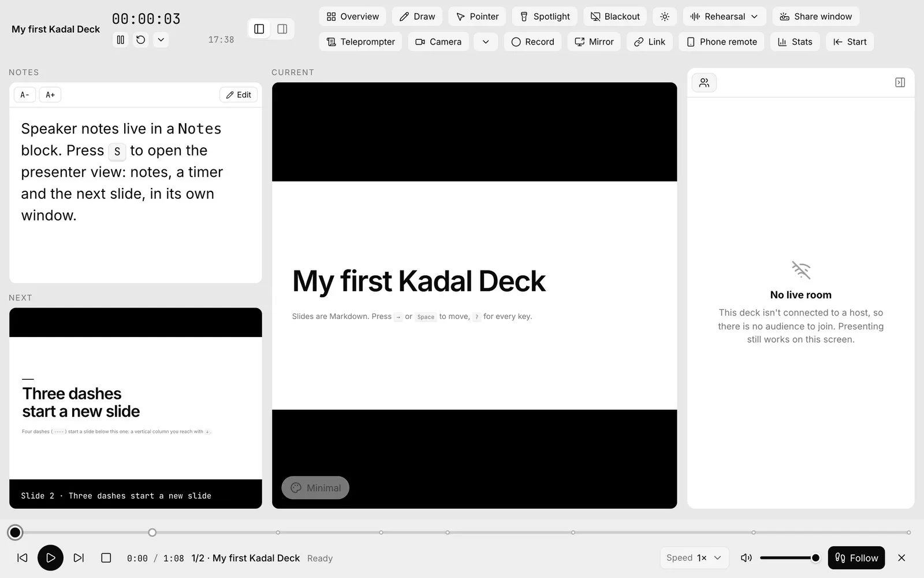The width and height of the screenshot is (924, 578).
Task: Jump to the second timeline marker
Action: click(x=152, y=532)
